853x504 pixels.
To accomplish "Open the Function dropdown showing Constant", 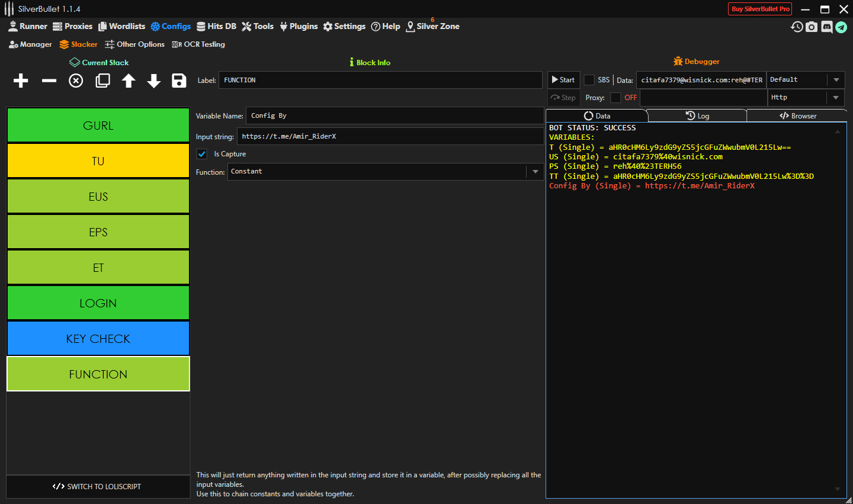I will point(535,172).
